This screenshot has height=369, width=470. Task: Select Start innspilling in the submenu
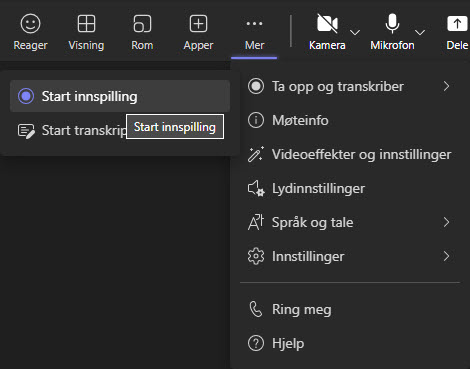(120, 96)
